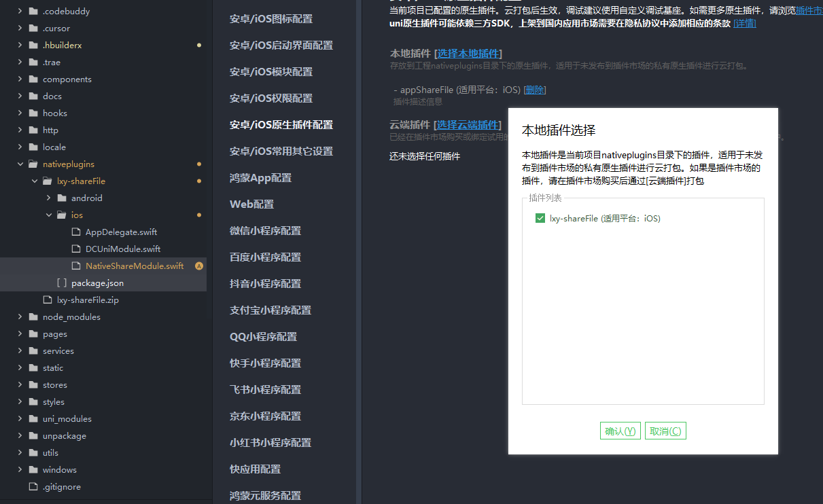Collapse the lxy-shareFile folder chevron

(x=34, y=181)
